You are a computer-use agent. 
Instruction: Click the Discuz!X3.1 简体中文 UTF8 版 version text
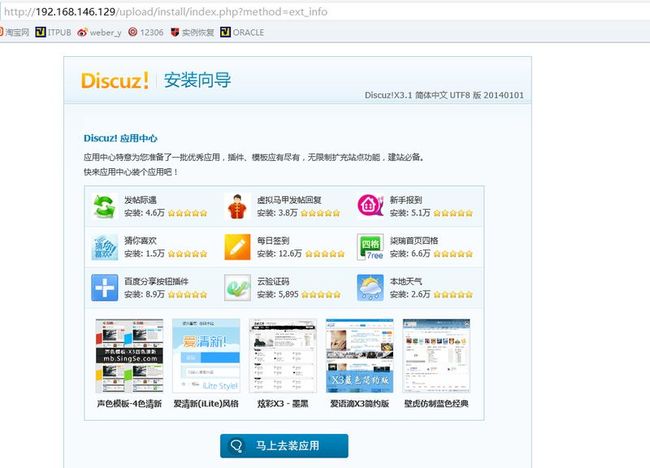click(444, 95)
